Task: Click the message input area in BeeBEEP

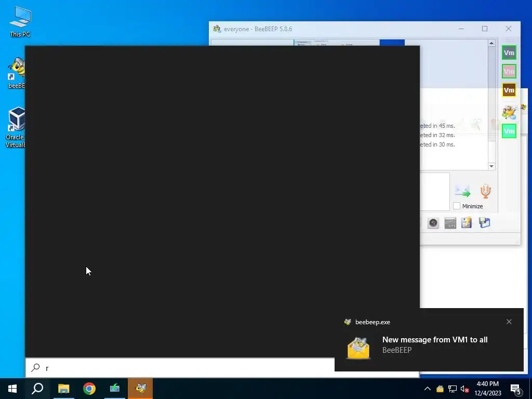Action: 435,192
